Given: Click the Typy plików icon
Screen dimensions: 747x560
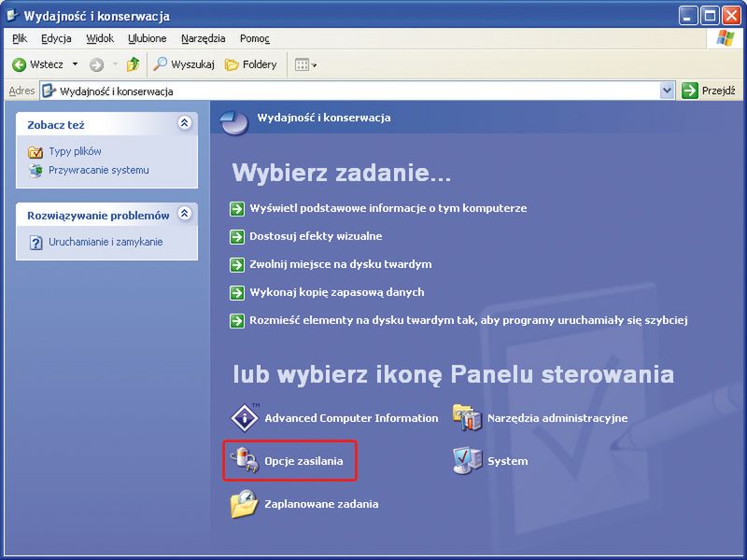Looking at the screenshot, I should pyautogui.click(x=35, y=152).
